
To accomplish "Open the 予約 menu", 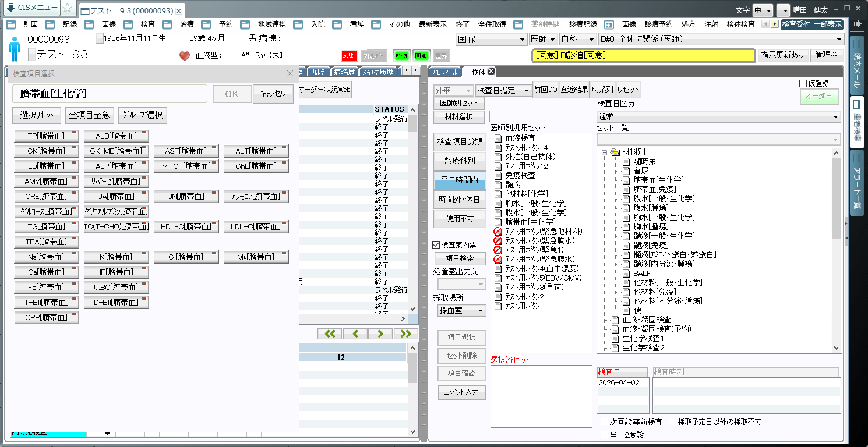I will click(226, 24).
